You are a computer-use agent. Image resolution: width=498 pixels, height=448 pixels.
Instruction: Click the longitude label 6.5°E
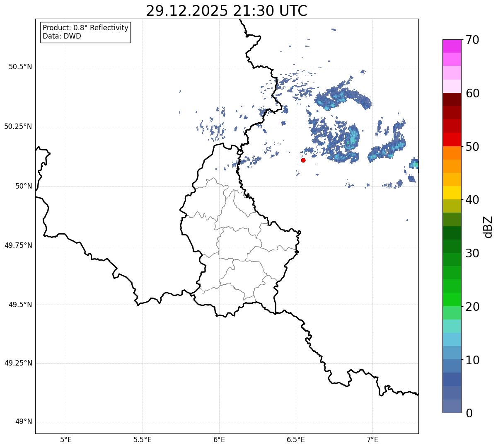coord(296,440)
